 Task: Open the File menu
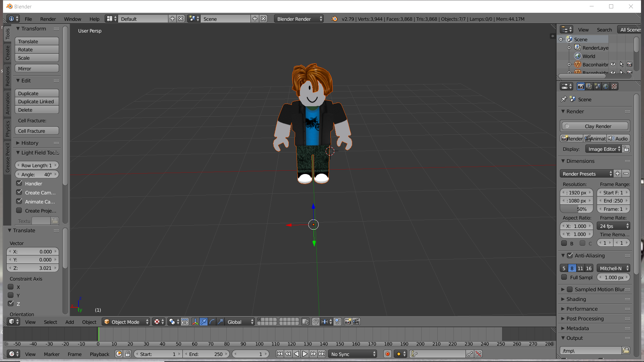click(x=29, y=19)
